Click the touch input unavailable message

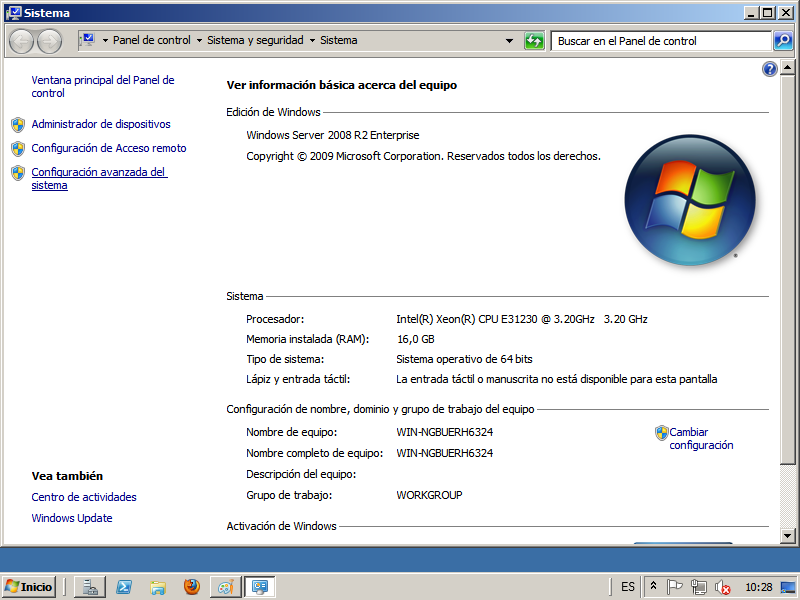tap(557, 379)
